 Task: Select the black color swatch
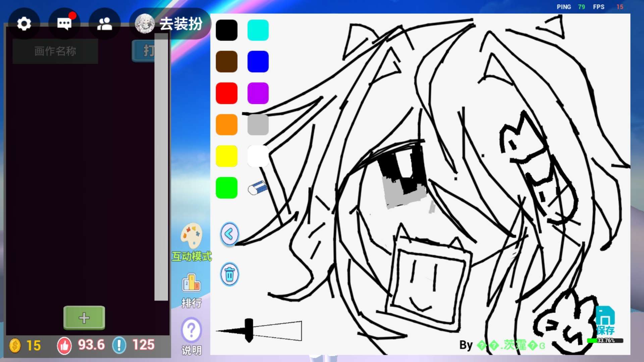coord(226,30)
